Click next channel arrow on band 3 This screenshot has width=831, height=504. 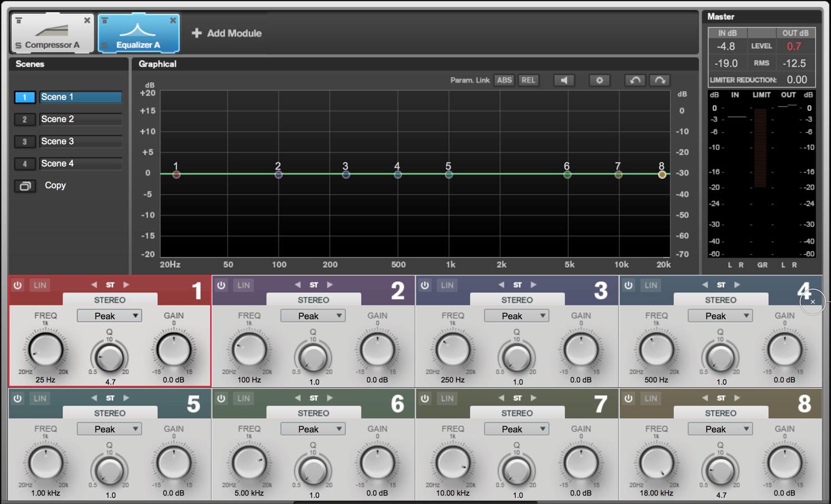pos(533,285)
